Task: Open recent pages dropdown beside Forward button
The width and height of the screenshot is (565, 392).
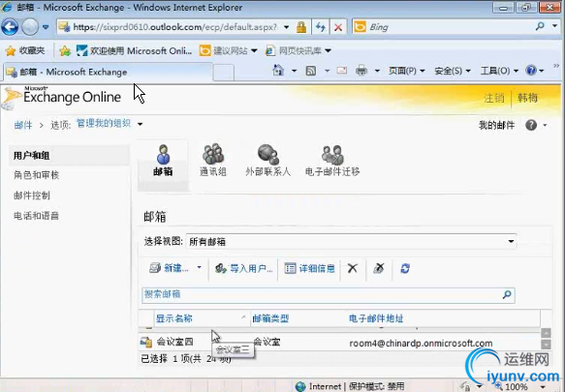Action: 46,27
